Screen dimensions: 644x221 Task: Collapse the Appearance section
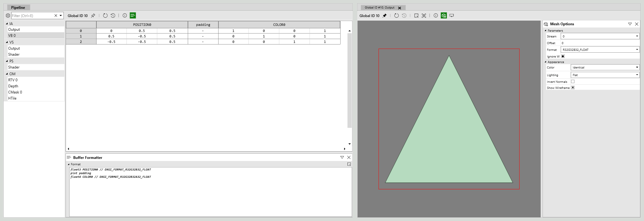(546, 62)
